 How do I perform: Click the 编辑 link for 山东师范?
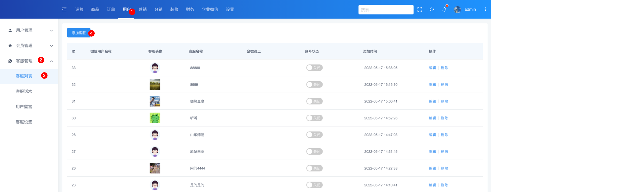pos(432,135)
